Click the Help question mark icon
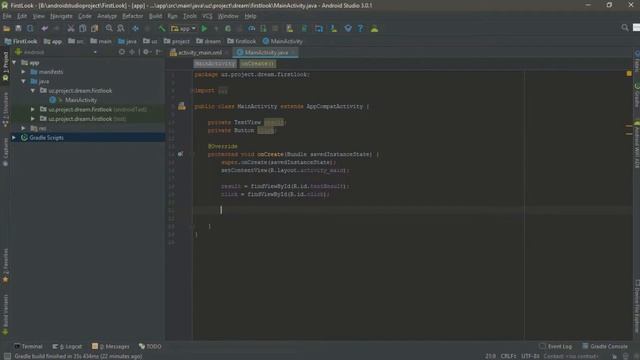The height and width of the screenshot is (360, 640). [x=360, y=29]
